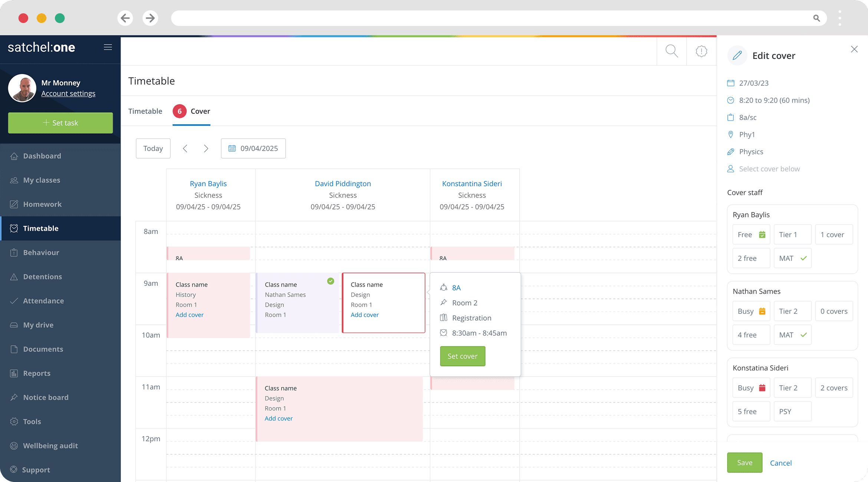Select Ryan Baylis Free availability chip
Viewport: 868px width, 482px height.
coord(751,235)
